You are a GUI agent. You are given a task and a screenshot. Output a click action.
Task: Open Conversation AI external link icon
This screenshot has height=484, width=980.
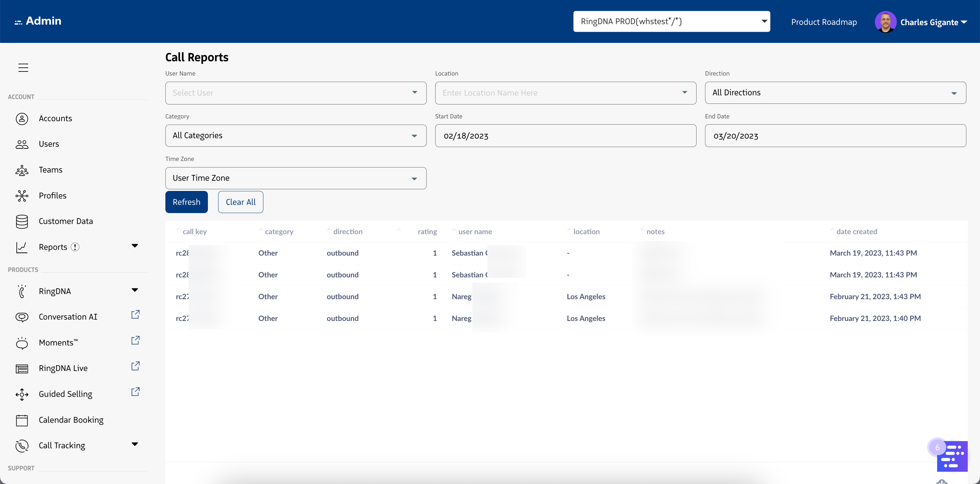click(x=135, y=315)
